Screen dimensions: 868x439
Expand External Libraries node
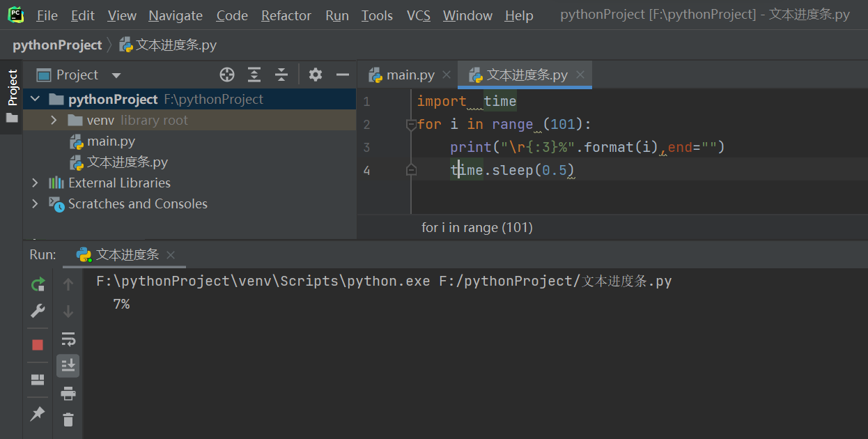coord(34,183)
